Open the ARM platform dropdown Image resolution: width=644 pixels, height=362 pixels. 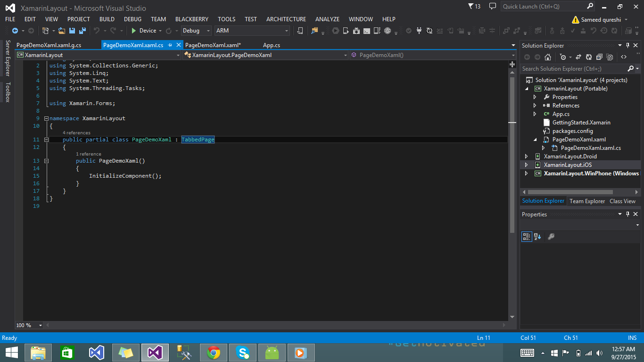[x=252, y=31]
